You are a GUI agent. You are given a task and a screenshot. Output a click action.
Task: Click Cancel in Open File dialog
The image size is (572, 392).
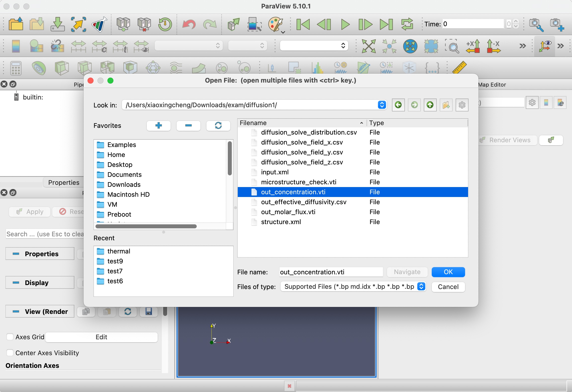[448, 287]
